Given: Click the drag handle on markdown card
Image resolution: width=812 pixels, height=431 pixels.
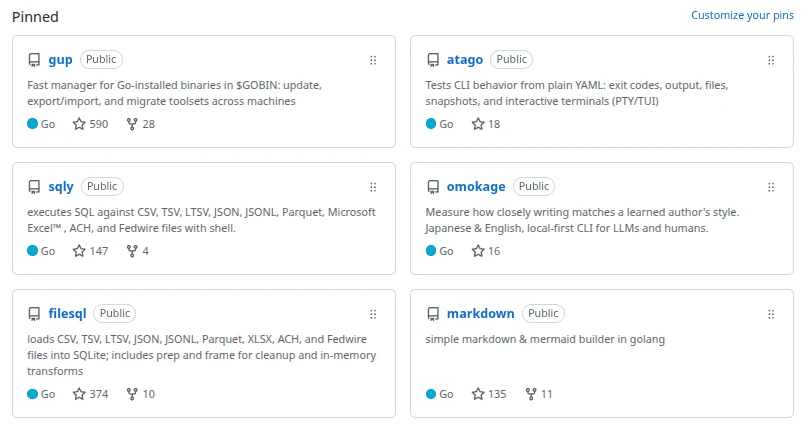Looking at the screenshot, I should pyautogui.click(x=771, y=314).
